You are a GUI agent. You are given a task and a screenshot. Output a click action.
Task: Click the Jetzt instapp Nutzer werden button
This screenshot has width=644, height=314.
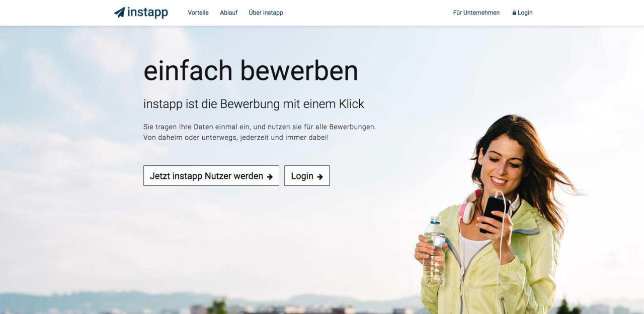tap(211, 176)
